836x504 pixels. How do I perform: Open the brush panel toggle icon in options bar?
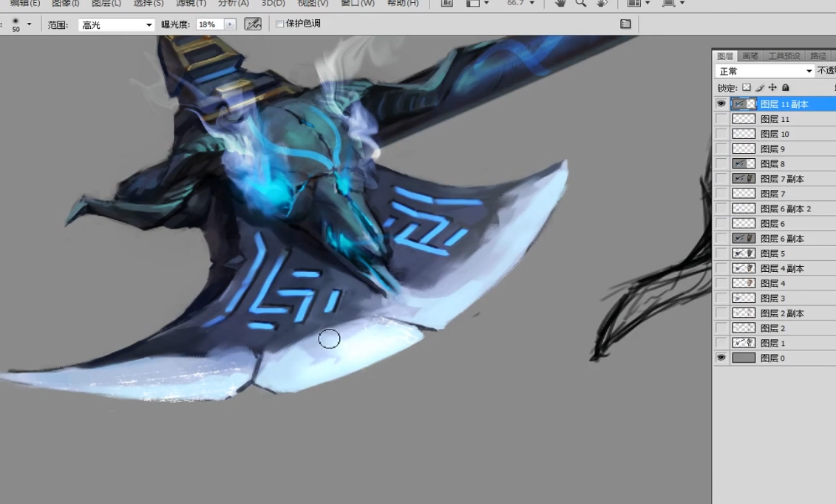click(x=625, y=24)
